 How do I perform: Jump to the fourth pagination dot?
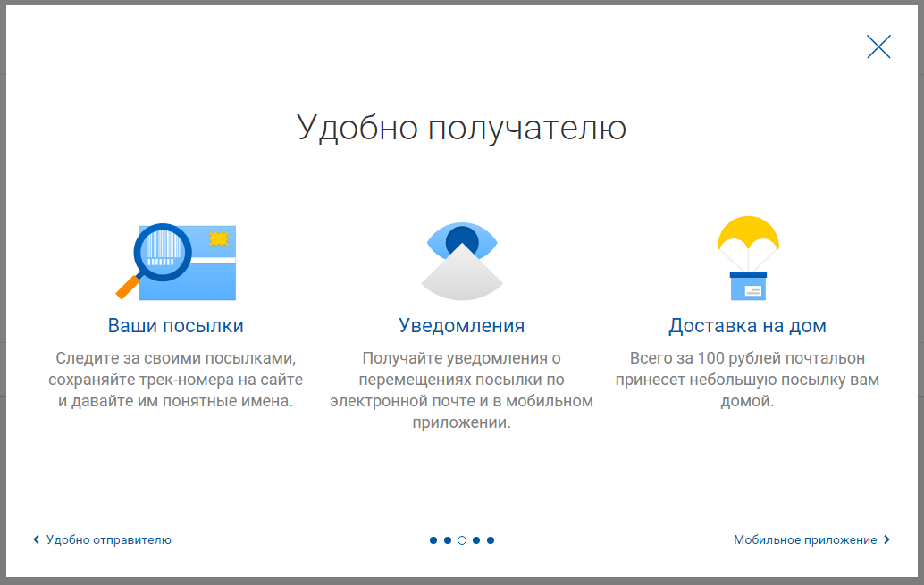476,540
